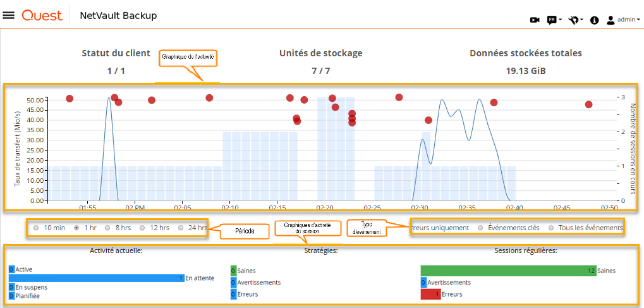Choose the 12 hrs period radio button
644x308 pixels.
click(x=143, y=228)
